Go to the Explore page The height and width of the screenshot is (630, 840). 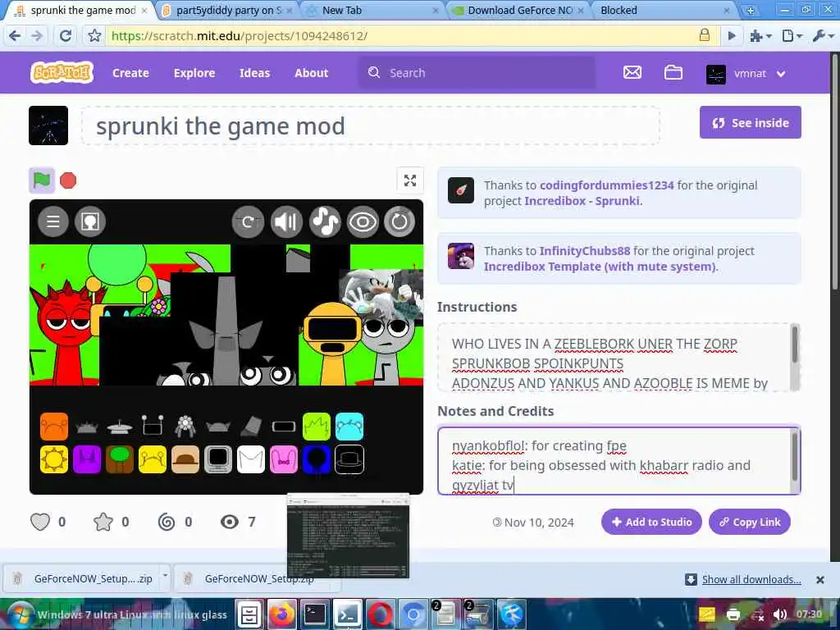[x=194, y=73]
